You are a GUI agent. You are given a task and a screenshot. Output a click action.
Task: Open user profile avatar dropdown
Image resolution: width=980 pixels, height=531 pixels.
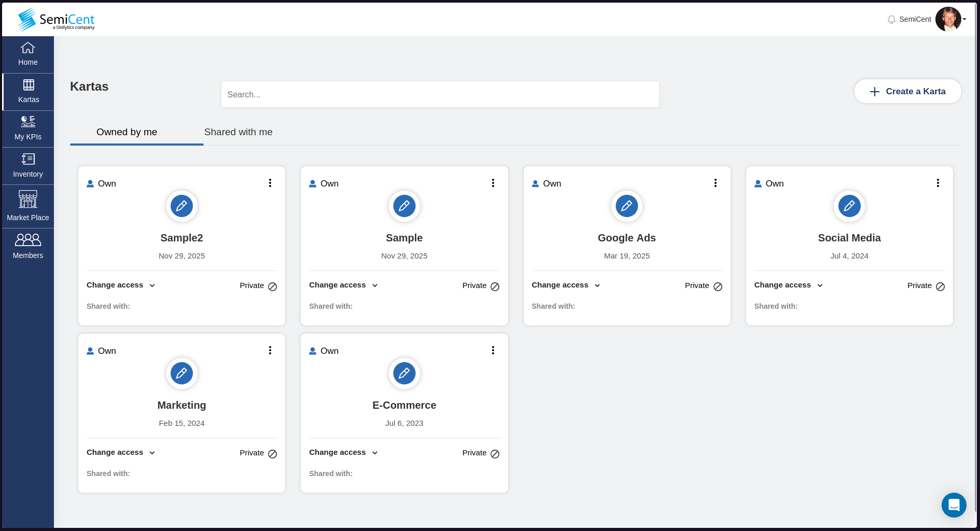[x=950, y=19]
